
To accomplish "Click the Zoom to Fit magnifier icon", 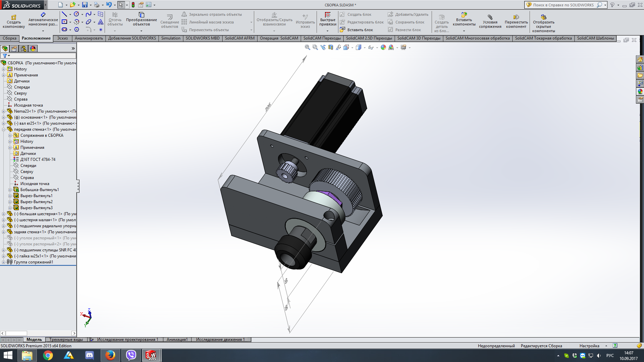I will pyautogui.click(x=307, y=48).
